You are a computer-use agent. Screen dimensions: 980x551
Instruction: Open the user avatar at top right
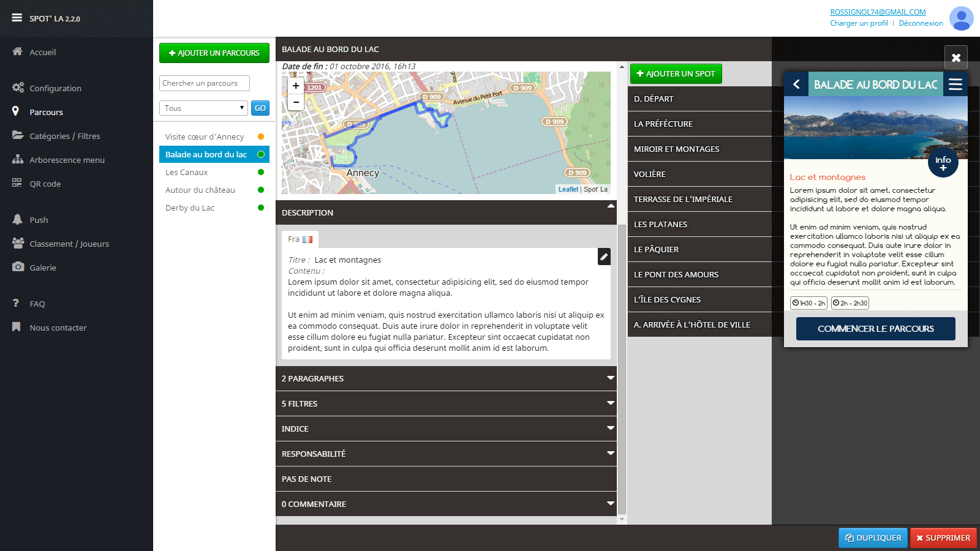pyautogui.click(x=961, y=18)
